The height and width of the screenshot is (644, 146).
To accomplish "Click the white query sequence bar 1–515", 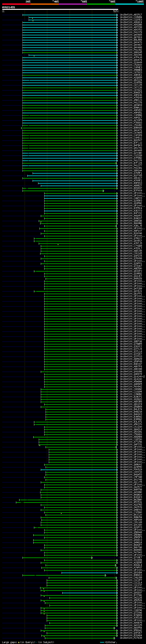I will click(x=60, y=9).
